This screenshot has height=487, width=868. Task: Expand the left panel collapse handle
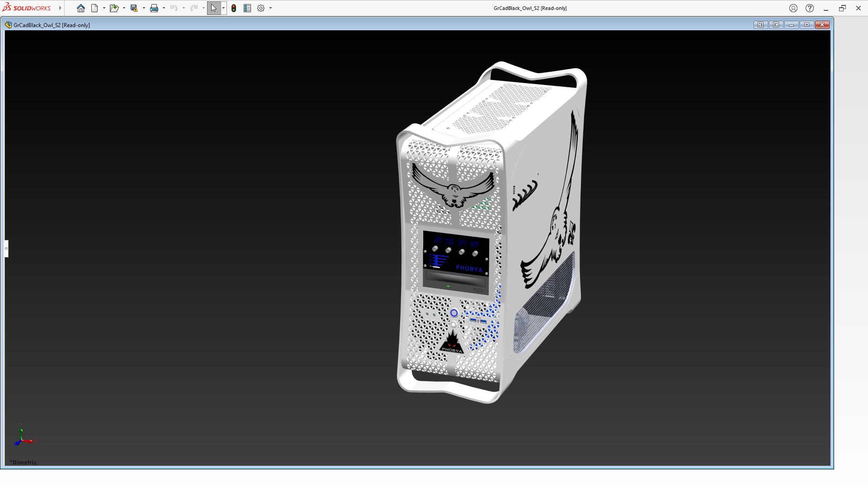(6, 248)
